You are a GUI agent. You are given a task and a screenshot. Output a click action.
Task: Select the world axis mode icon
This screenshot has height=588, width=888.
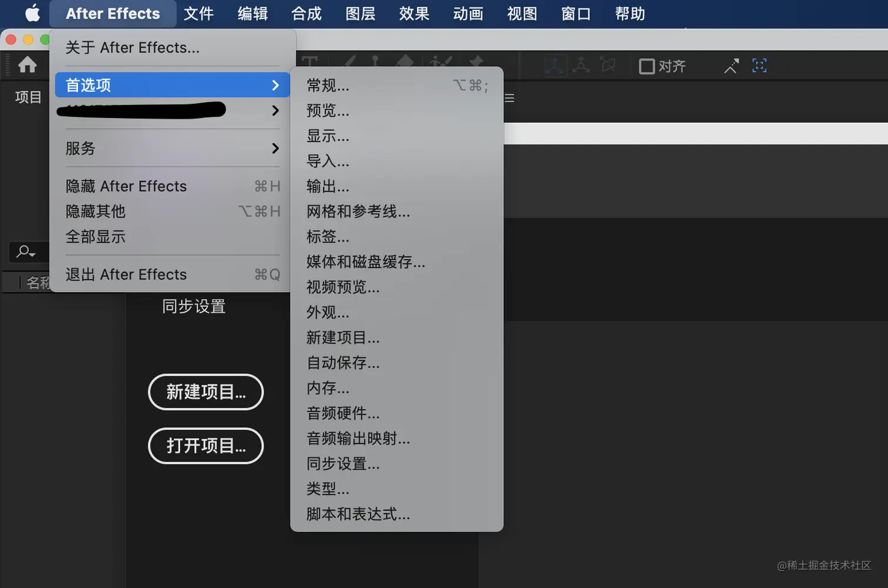(581, 65)
